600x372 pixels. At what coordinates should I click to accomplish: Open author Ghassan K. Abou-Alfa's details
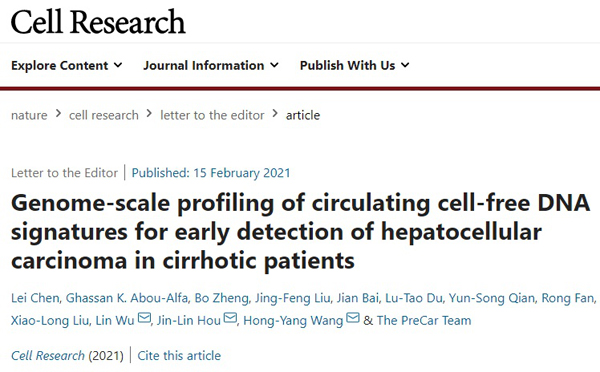pos(127,298)
